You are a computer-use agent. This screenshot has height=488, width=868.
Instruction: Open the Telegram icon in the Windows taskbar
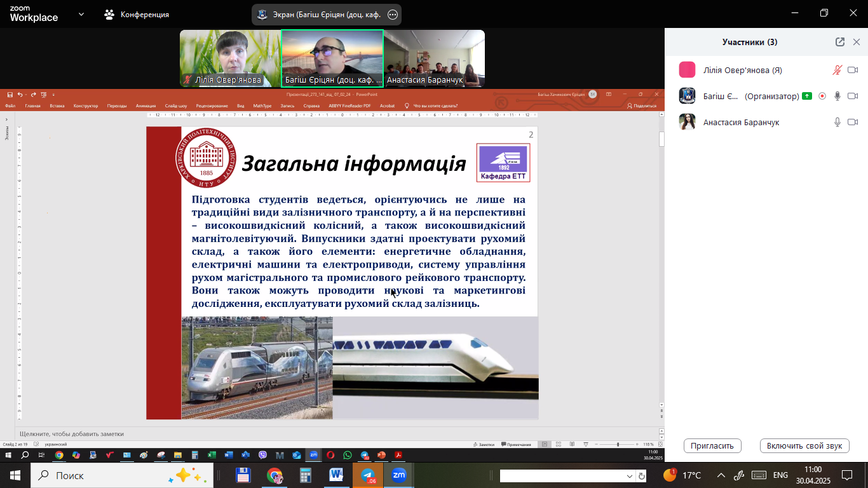tap(368, 475)
